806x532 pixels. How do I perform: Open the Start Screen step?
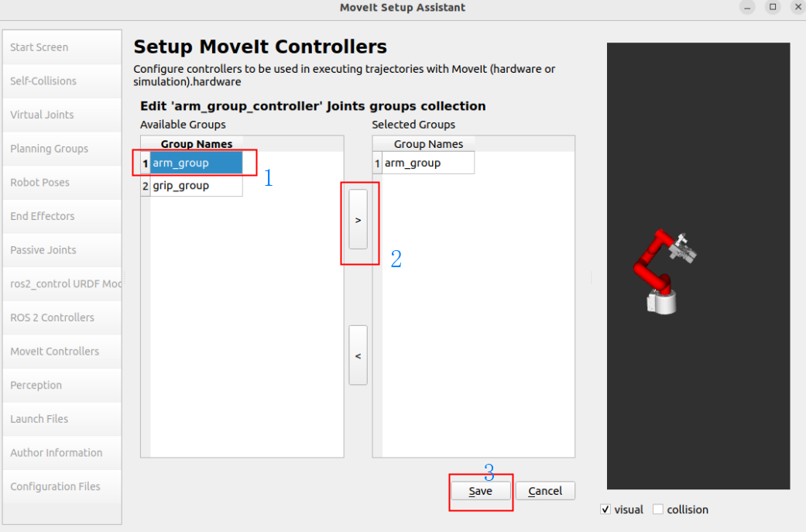click(x=62, y=47)
